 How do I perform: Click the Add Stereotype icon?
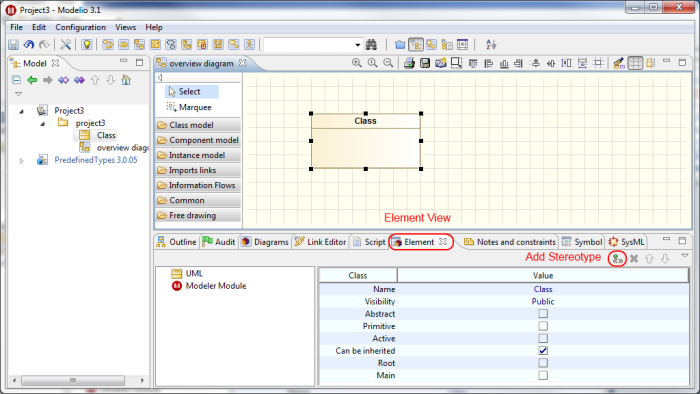(617, 258)
